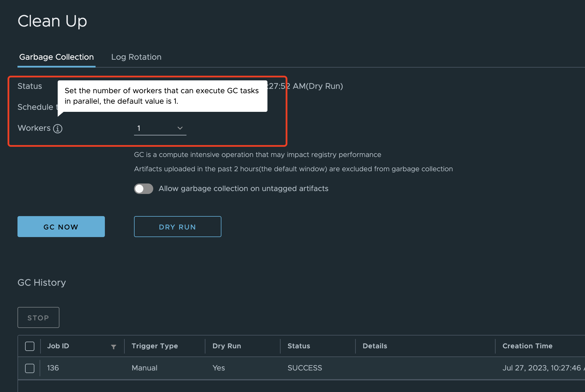The height and width of the screenshot is (392, 585).
Task: Check the select-all checkbox in GC History table
Action: pyautogui.click(x=29, y=346)
